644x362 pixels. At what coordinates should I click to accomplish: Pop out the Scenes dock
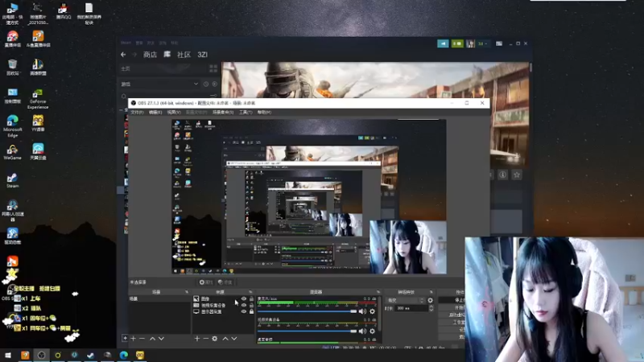pos(187,292)
